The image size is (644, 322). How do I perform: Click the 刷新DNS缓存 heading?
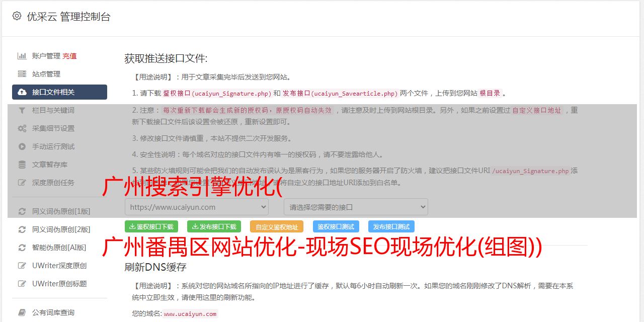(155, 267)
